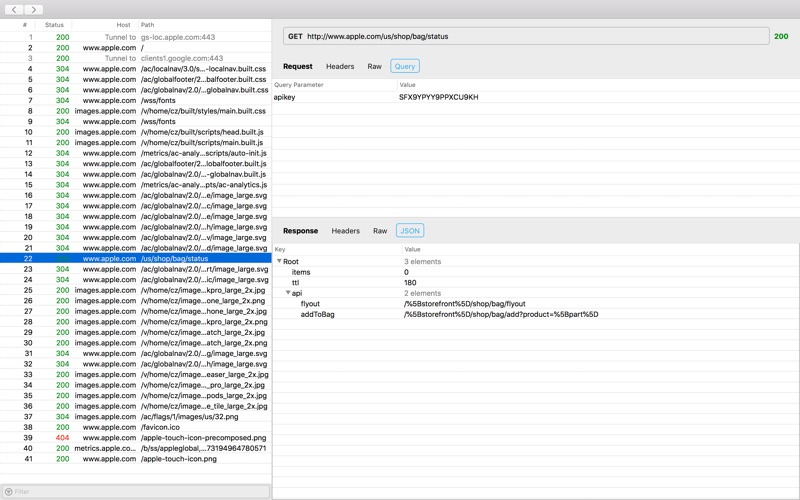This screenshot has width=800, height=500.
Task: Select request 22 /us/shop/bag/status
Action: [x=136, y=259]
